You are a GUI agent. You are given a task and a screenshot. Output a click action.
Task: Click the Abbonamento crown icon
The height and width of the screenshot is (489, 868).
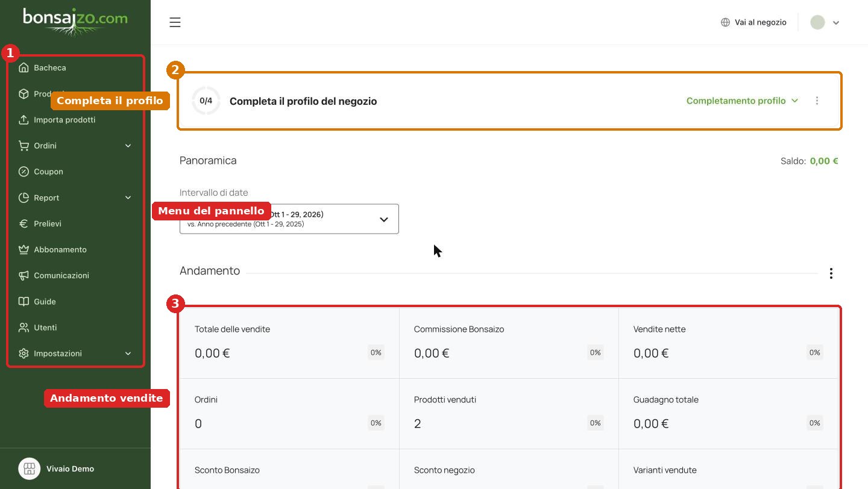tap(24, 249)
